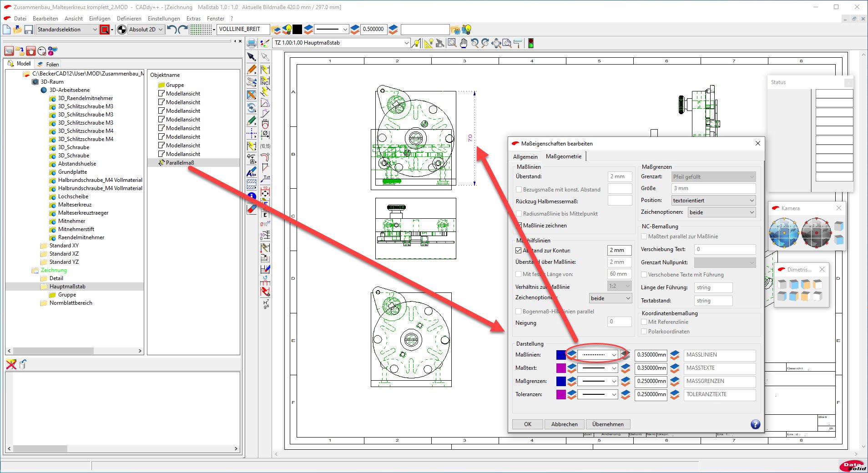
Task: Click layer icon beside Maßlinien color
Action: (571, 355)
